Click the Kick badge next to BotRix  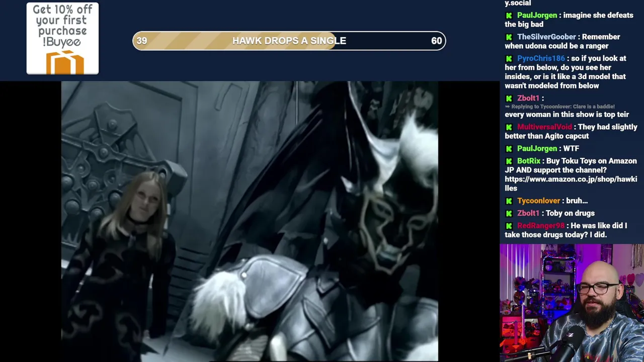coord(509,161)
